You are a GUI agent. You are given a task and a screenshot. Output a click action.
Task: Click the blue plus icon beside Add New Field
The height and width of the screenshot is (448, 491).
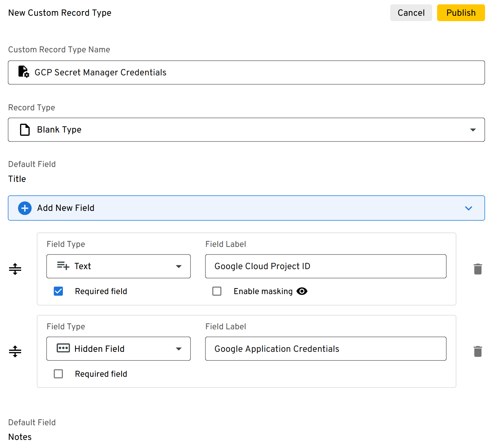tap(25, 208)
